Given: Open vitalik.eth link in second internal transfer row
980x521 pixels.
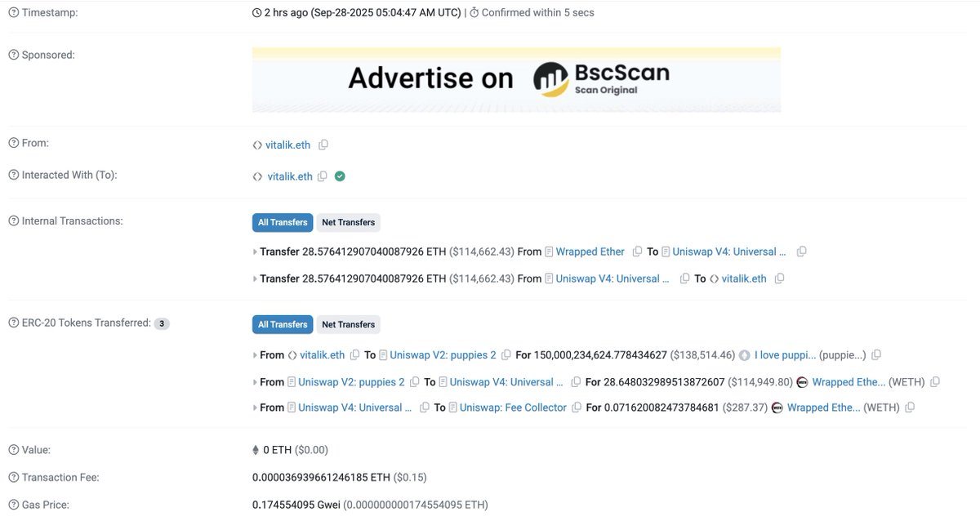Looking at the screenshot, I should click(x=744, y=278).
